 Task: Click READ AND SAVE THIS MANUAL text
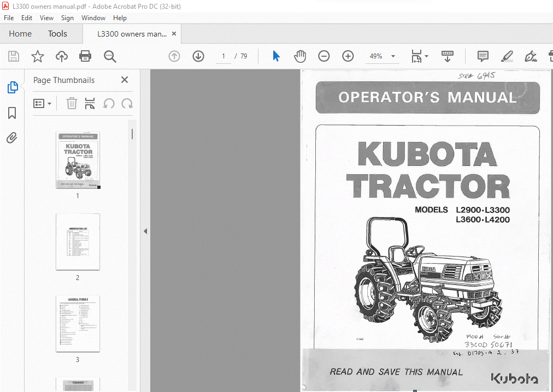coord(396,372)
